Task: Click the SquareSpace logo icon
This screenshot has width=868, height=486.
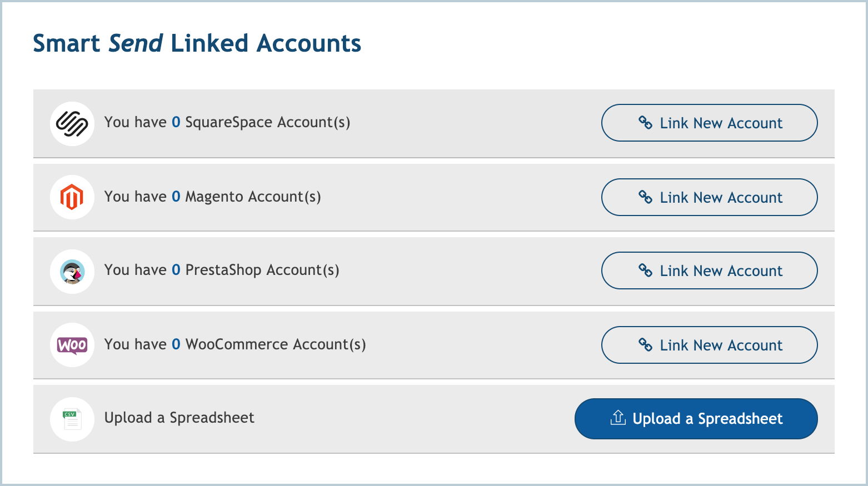Action: pos(72,123)
